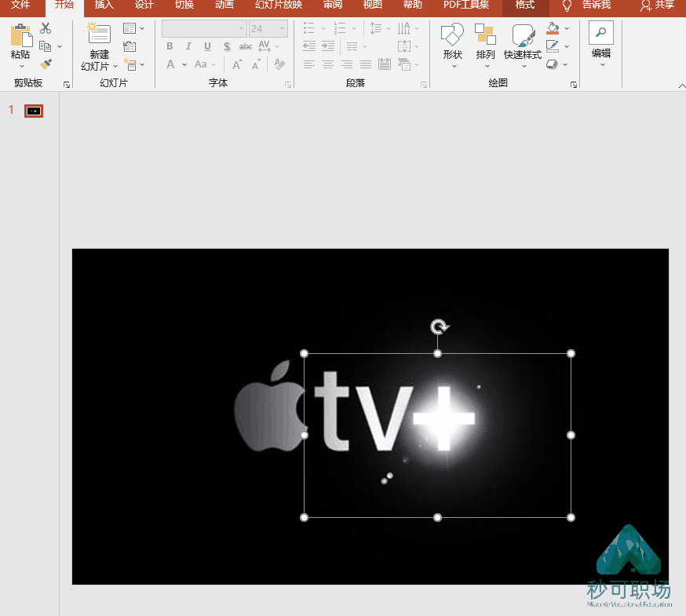The height and width of the screenshot is (616, 686).
Task: Toggle Bold formatting
Action: click(170, 46)
